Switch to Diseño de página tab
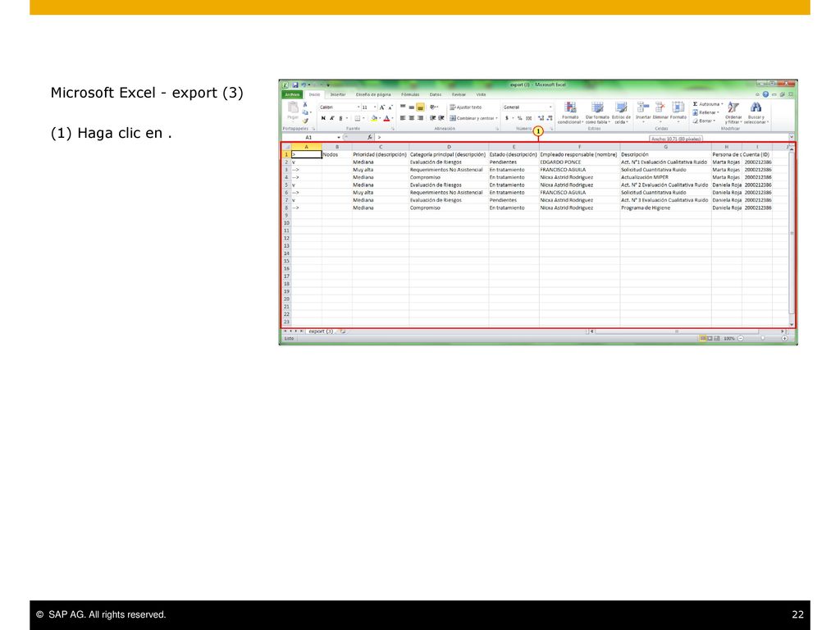 click(373, 94)
